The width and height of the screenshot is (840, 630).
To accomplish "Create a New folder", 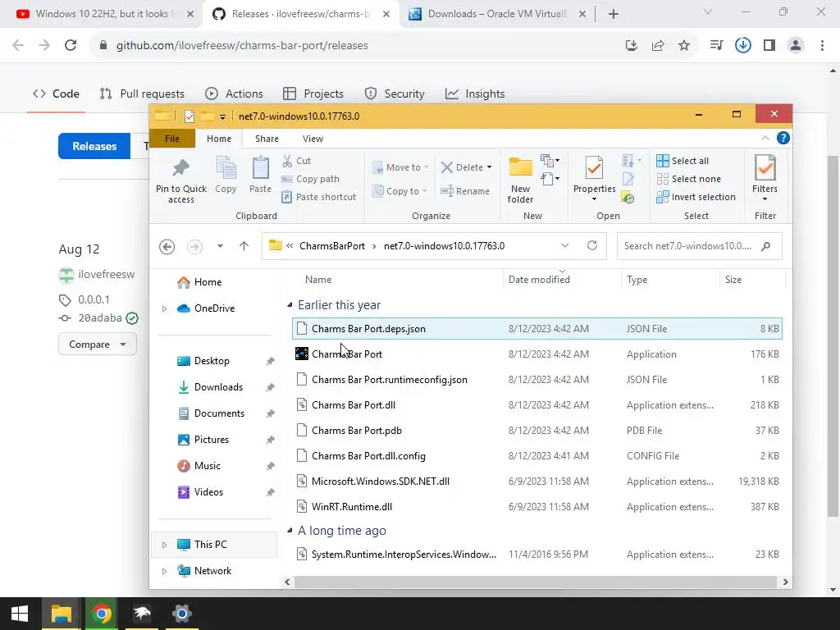I will coord(520,180).
